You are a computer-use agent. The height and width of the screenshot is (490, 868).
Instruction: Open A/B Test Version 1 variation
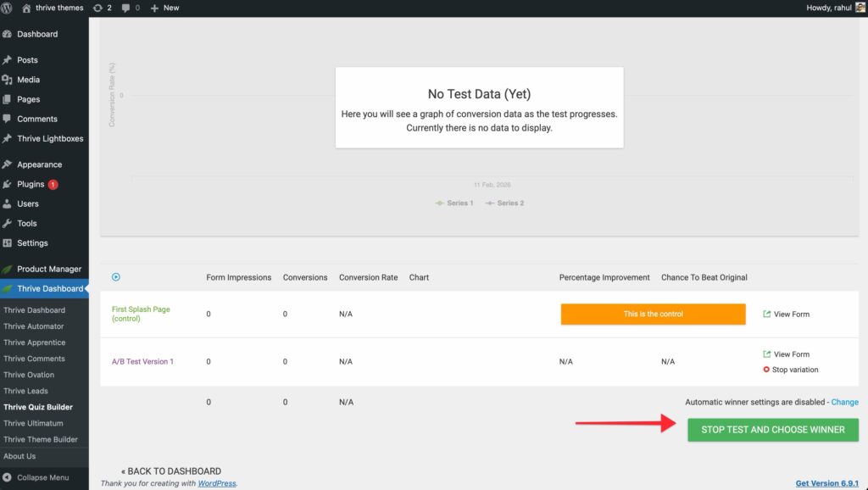(142, 361)
